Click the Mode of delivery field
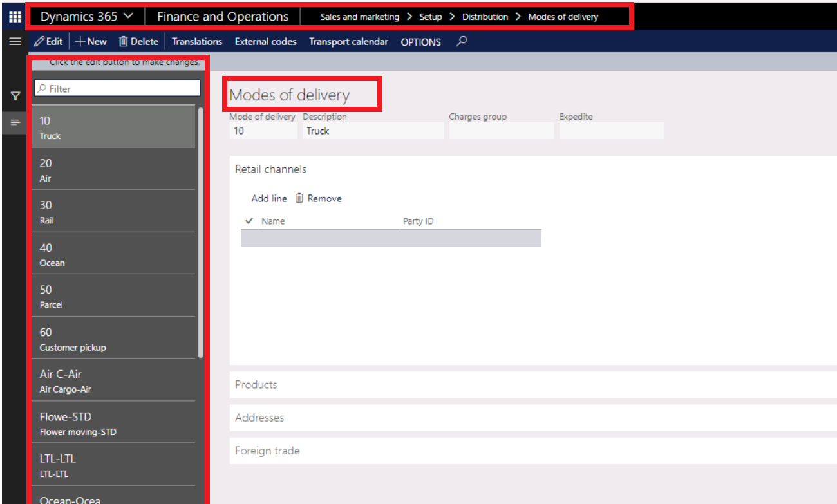This screenshot has height=504, width=837. [x=263, y=131]
